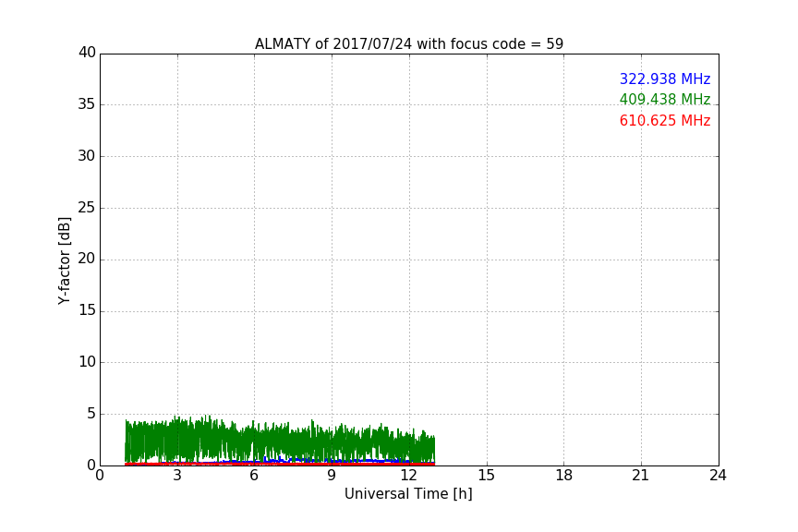Select the red 610.625 MHz legend label
Image resolution: width=798 pixels, height=532 pixels.
tap(665, 121)
